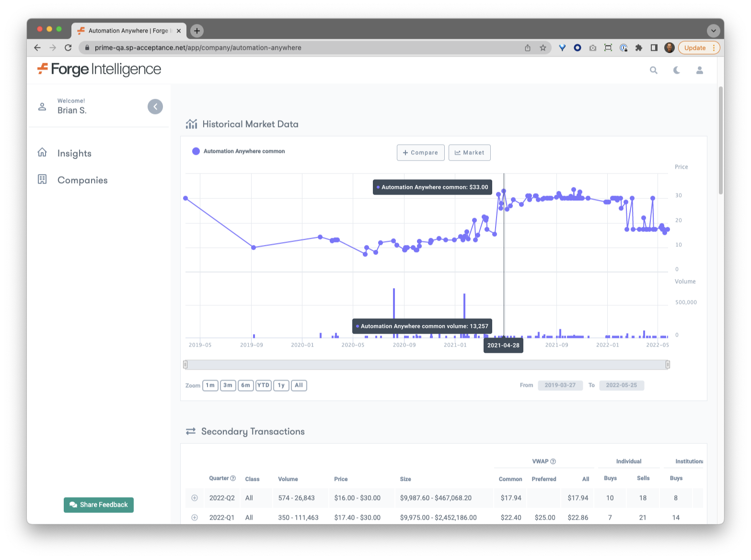Screen dimensions: 751x560
Task: Bookmark this page with the star icon
Action: tap(543, 47)
